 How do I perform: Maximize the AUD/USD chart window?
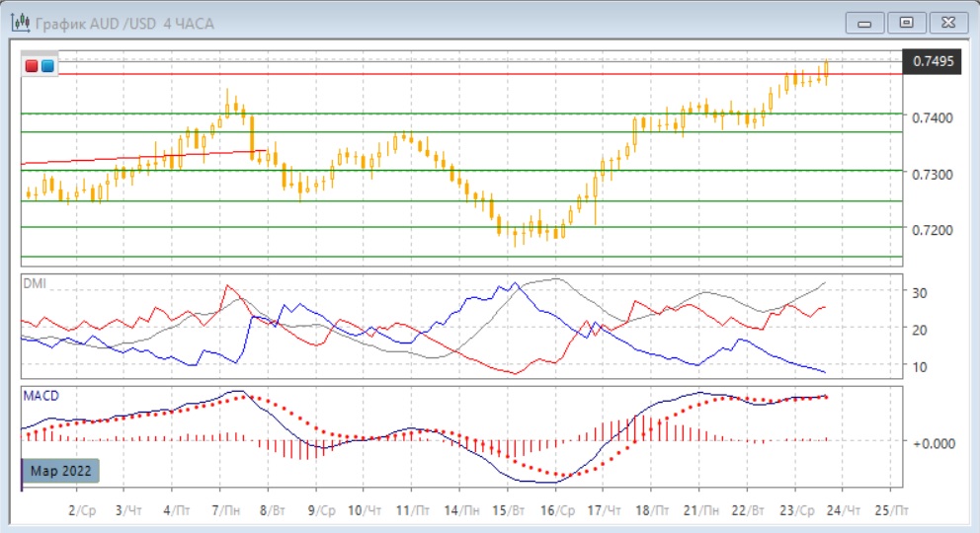(906, 22)
